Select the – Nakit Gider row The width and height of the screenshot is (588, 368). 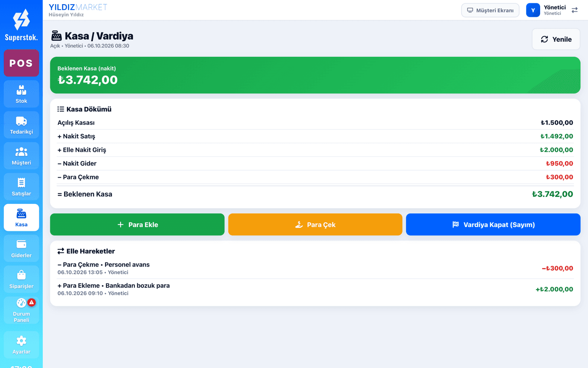tap(315, 164)
